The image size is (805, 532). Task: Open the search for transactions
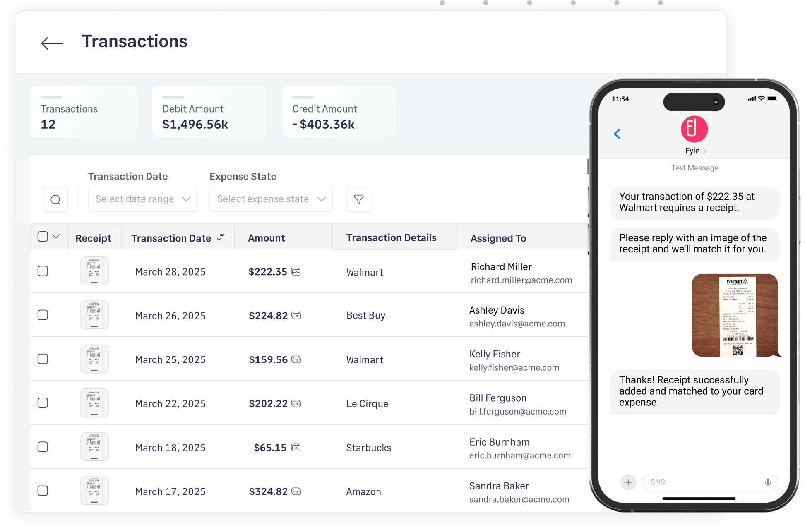[x=55, y=199]
